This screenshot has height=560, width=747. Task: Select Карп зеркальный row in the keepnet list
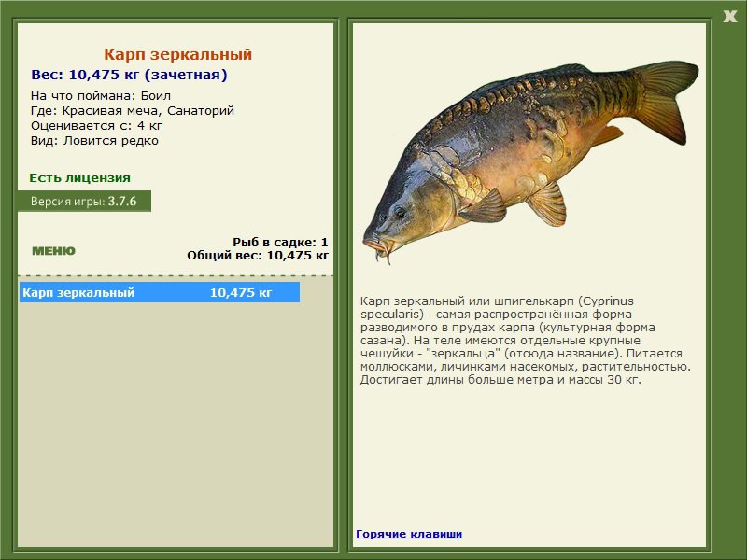[159, 293]
